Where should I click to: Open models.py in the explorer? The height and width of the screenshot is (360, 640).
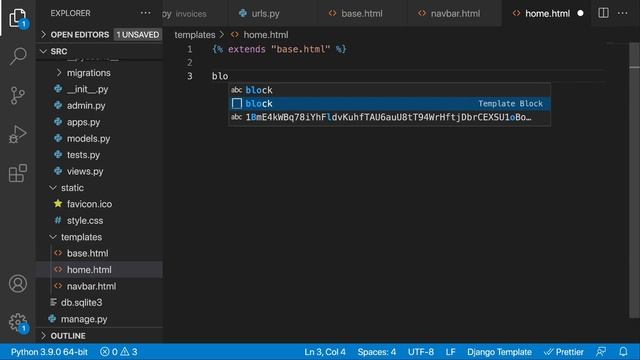pyautogui.click(x=88, y=138)
